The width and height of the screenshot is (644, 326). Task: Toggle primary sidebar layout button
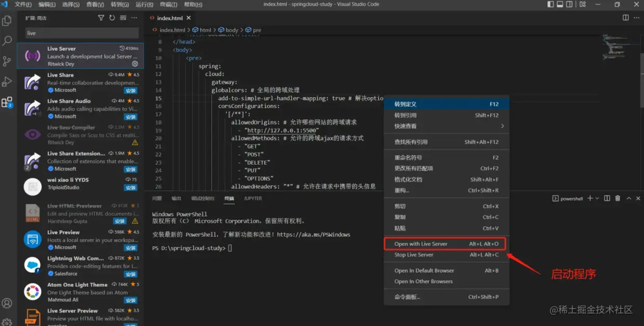(x=551, y=4)
